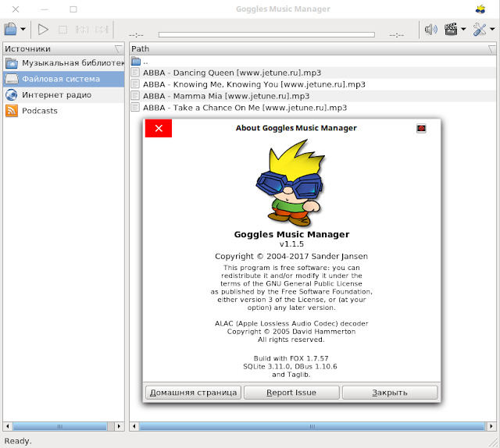Select ABBA - Take a Chance On Me mp3
The height and width of the screenshot is (448, 500).
click(x=312, y=108)
